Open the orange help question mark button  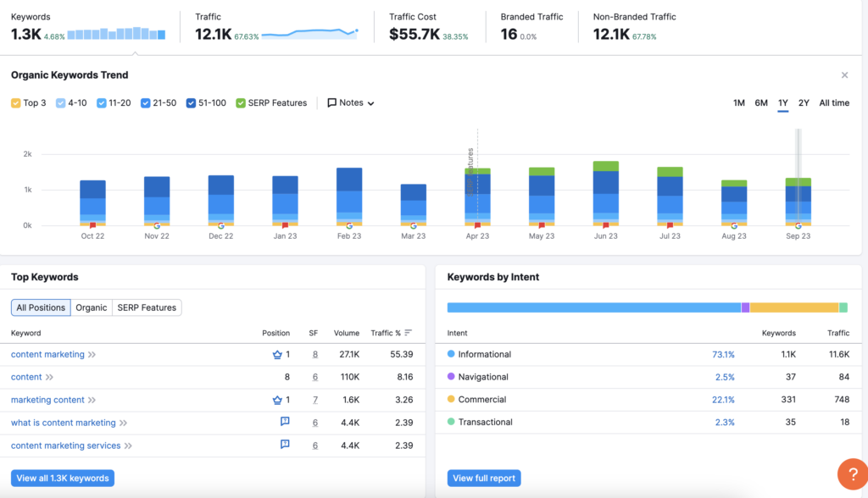pyautogui.click(x=853, y=474)
